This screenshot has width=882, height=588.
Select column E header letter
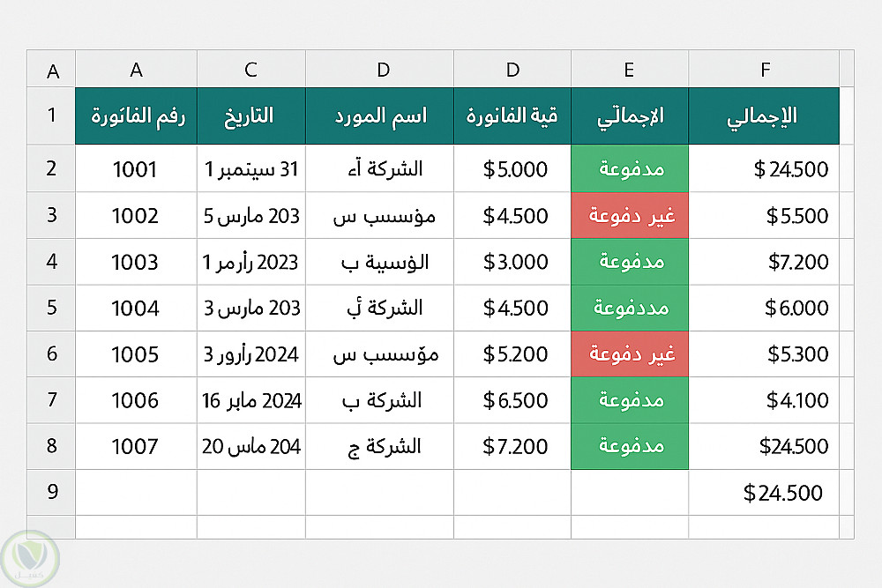630,70
